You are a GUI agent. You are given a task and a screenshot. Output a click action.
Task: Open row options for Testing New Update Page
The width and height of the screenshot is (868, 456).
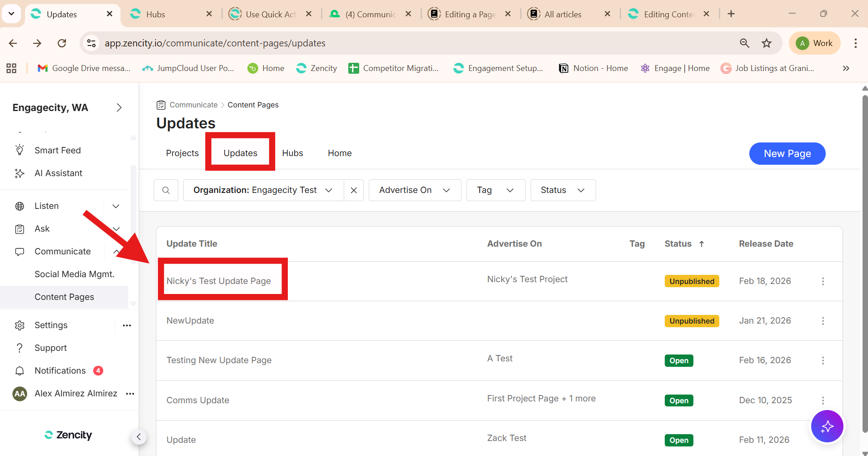(823, 360)
